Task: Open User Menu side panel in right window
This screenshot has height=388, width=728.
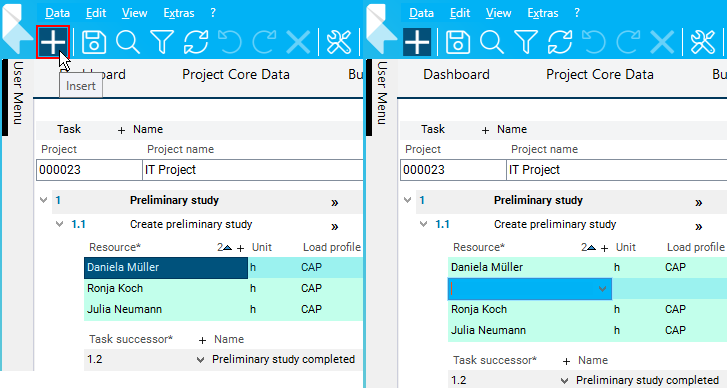Action: point(382,93)
